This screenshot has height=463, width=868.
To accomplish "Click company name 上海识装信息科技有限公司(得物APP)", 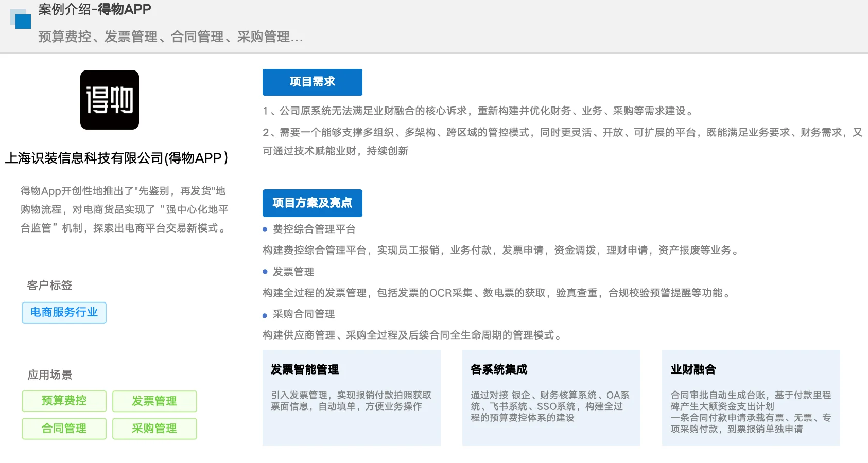I will 116,158.
